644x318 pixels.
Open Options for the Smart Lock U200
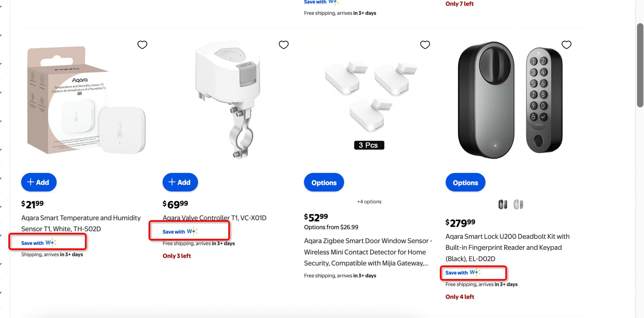[465, 183]
